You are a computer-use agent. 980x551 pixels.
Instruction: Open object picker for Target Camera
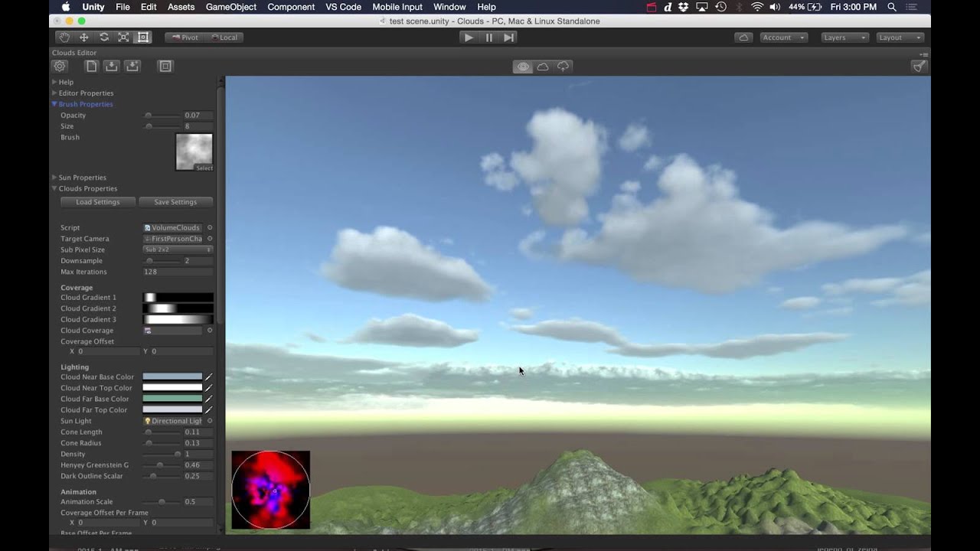pos(210,239)
